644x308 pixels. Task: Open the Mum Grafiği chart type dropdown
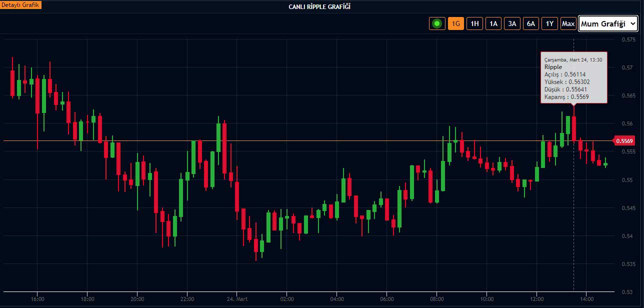(x=608, y=23)
